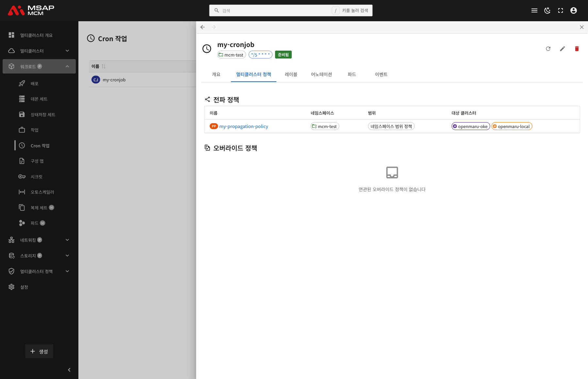Viewport: 588px width, 379px height.
Task: Switch to the 파드 tab
Action: (x=352, y=74)
